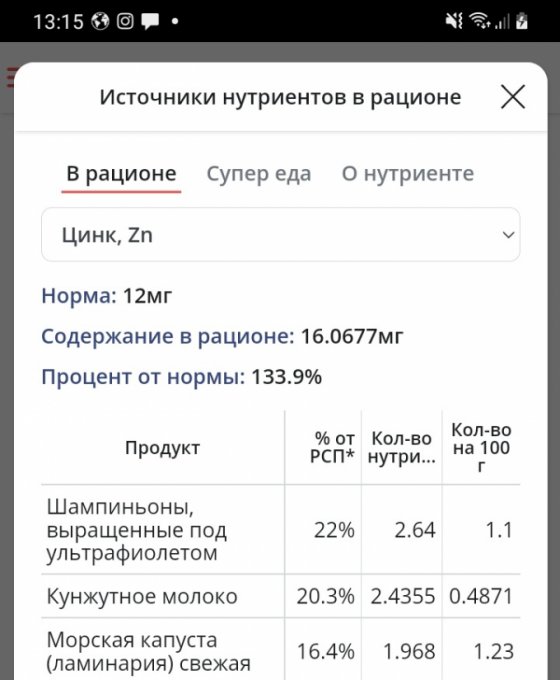Tap the globe icon in status bar
560x680 pixels.
click(x=100, y=21)
